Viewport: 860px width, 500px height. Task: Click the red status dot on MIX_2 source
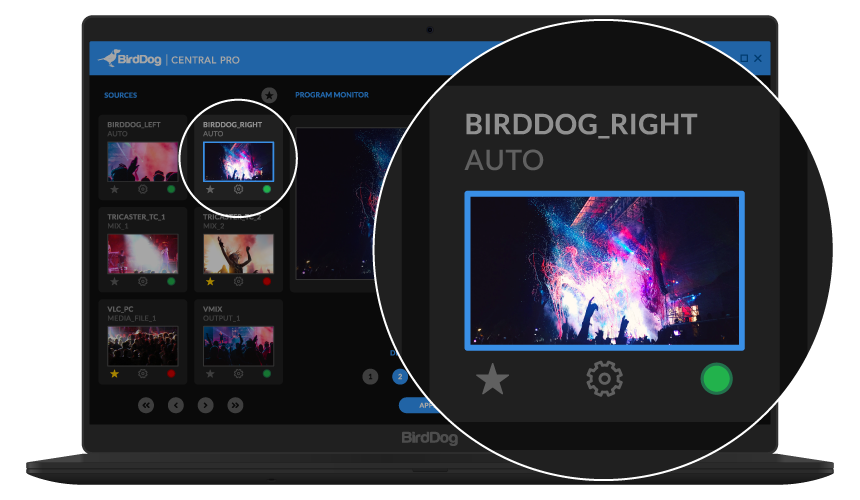[x=267, y=281]
